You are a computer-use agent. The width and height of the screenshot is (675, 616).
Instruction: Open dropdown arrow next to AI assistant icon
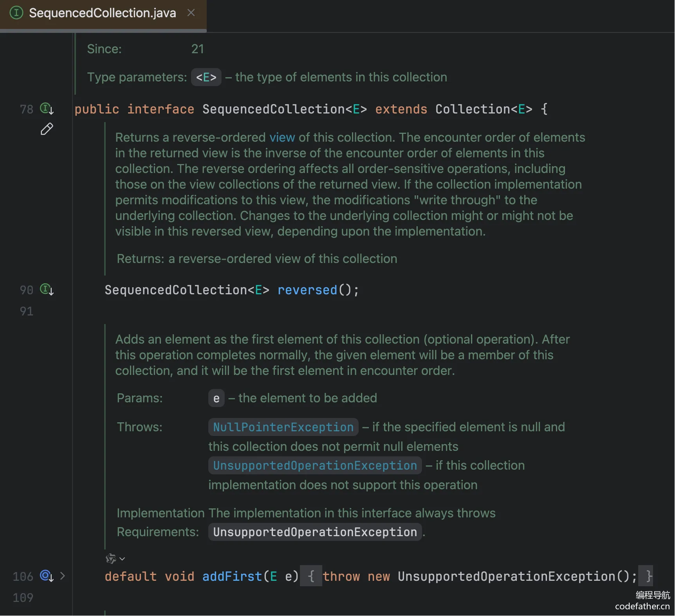pos(122,559)
